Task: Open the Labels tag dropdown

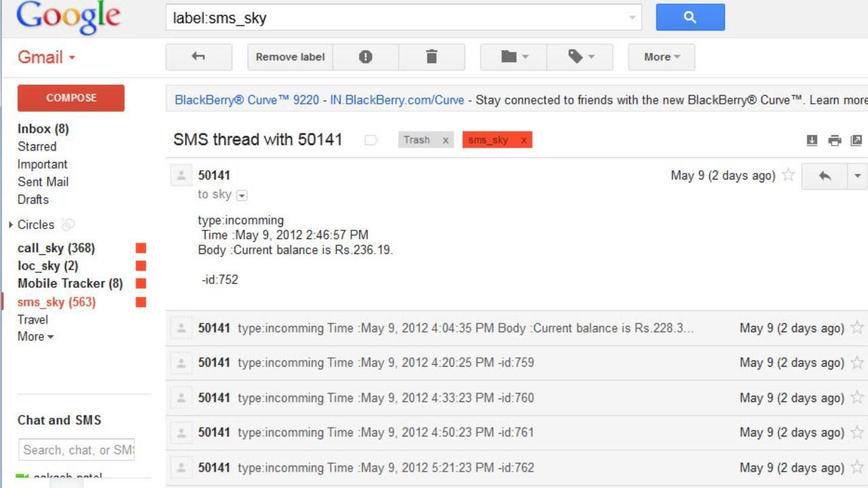Action: coord(580,57)
